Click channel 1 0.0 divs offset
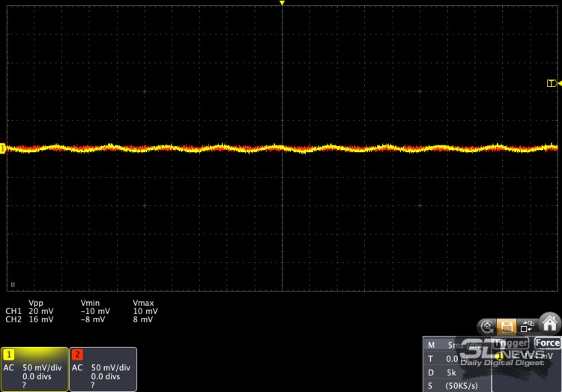Image resolution: width=562 pixels, height=392 pixels. pos(37,376)
